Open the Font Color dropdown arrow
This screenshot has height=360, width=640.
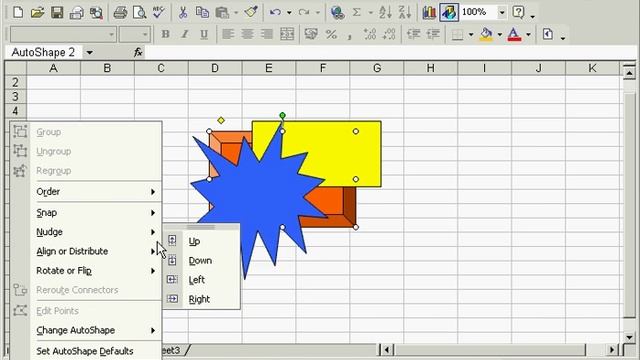click(x=528, y=35)
